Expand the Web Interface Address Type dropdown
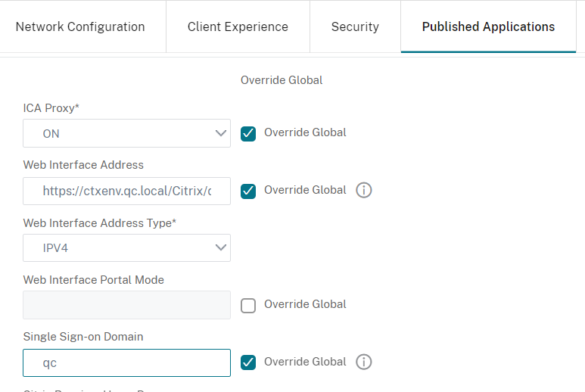 click(126, 247)
